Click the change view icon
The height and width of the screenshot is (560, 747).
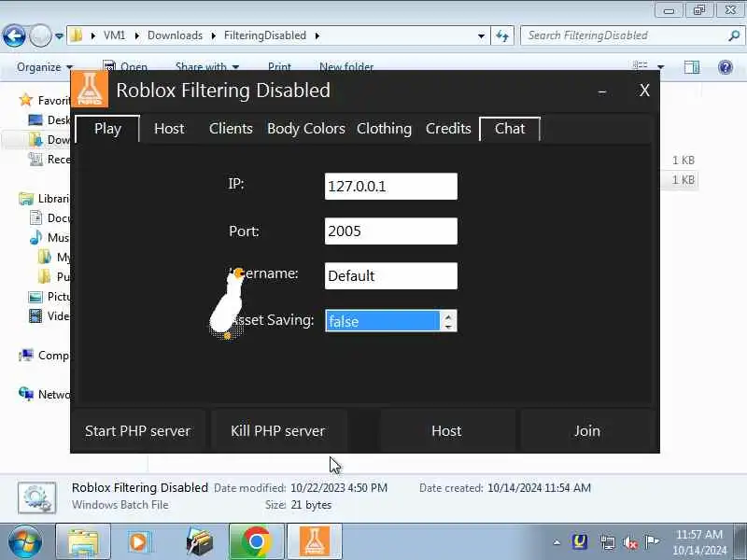[641, 67]
